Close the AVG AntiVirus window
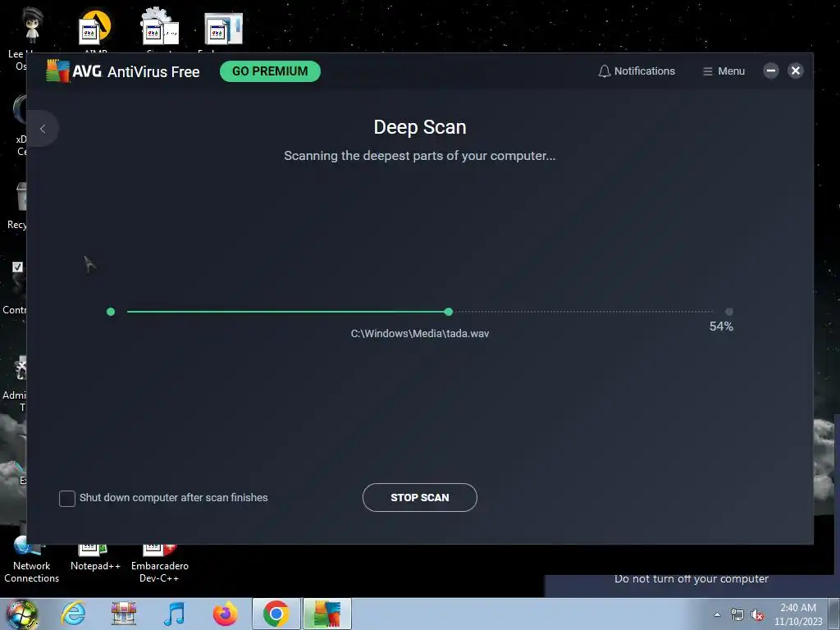Viewport: 840px width, 630px height. (796, 71)
